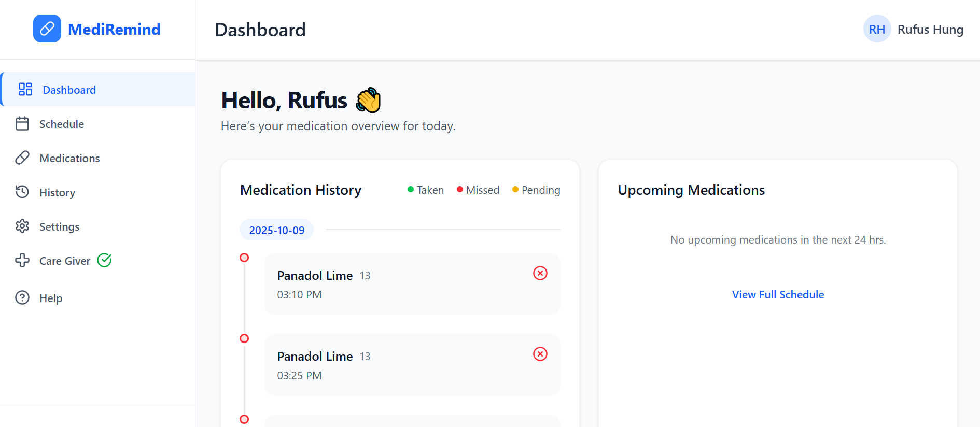
Task: Open Settings using the gear icon
Action: tap(23, 226)
